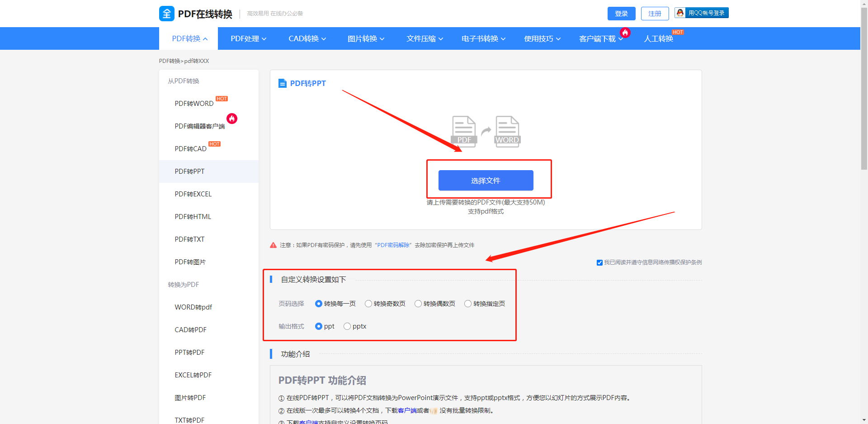Viewport: 868px width, 424px height.
Task: Click 用QQ帐号登录 button
Action: coord(702,13)
